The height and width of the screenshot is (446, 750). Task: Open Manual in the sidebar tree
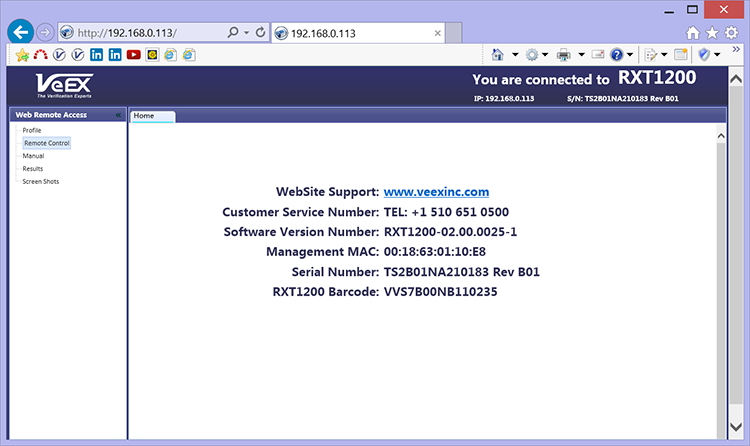pyautogui.click(x=33, y=156)
